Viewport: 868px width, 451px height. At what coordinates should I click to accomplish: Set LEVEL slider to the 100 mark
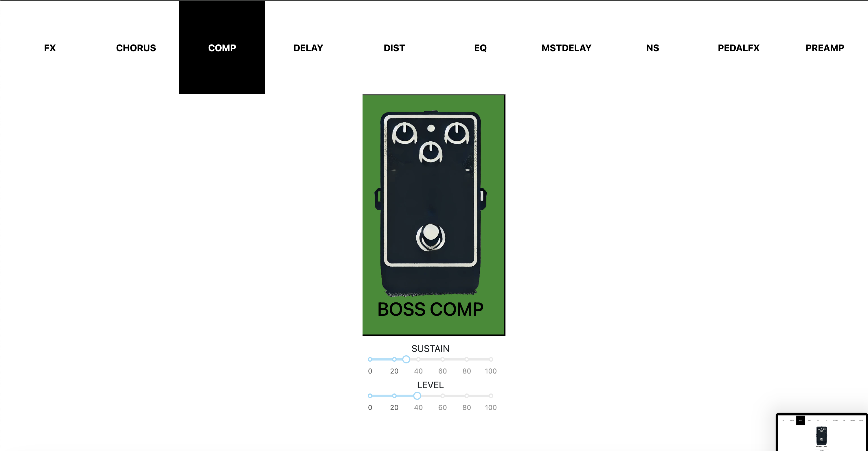click(491, 396)
